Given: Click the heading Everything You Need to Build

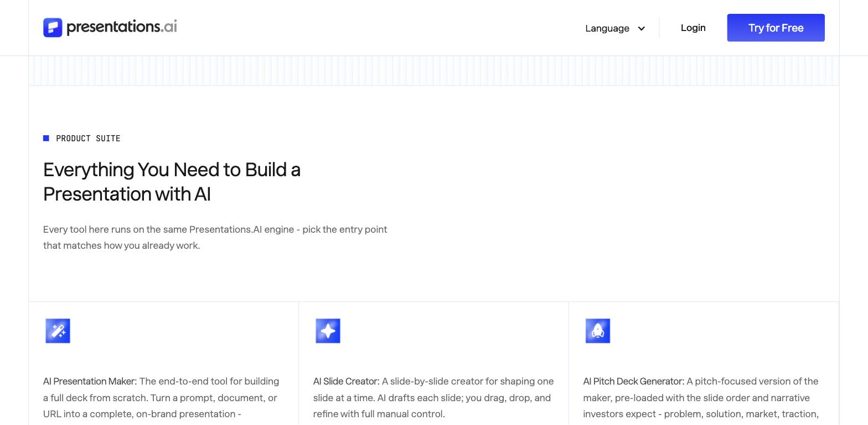Looking at the screenshot, I should [172, 182].
